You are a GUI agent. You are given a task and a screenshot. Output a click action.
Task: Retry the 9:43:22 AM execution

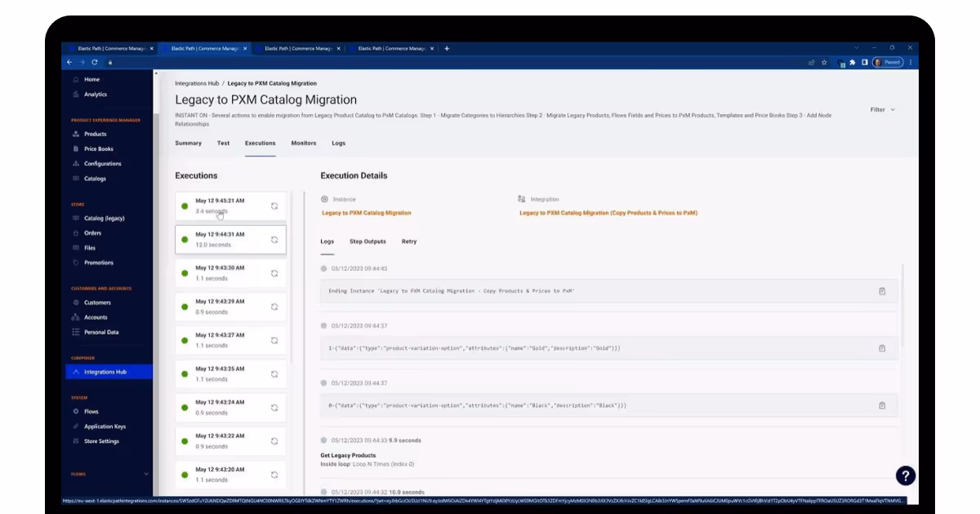click(274, 441)
